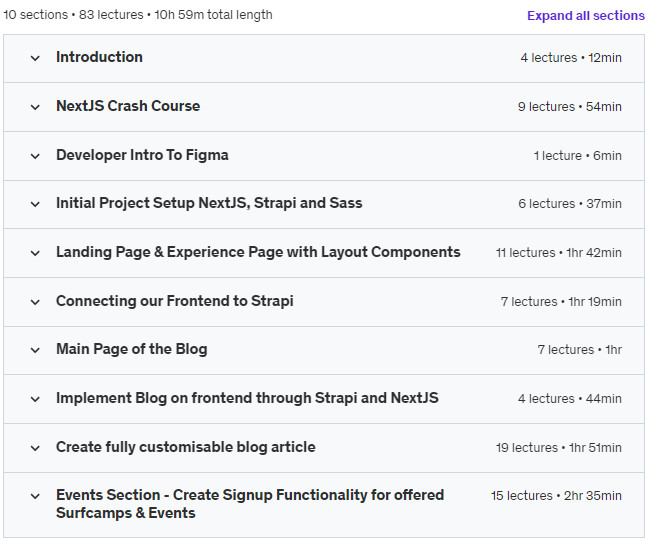The image size is (650, 539).
Task: Open Connecting our Frontend to Strapi title
Action: pyautogui.click(x=175, y=301)
